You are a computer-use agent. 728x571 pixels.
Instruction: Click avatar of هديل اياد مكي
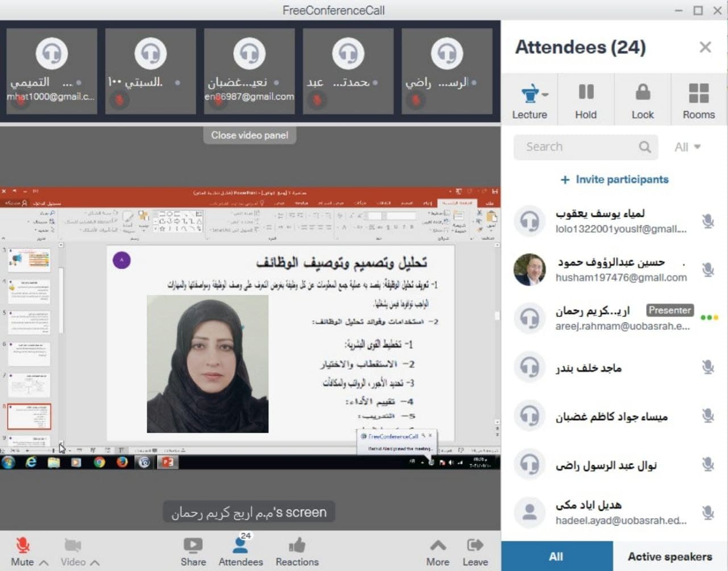pos(530,512)
